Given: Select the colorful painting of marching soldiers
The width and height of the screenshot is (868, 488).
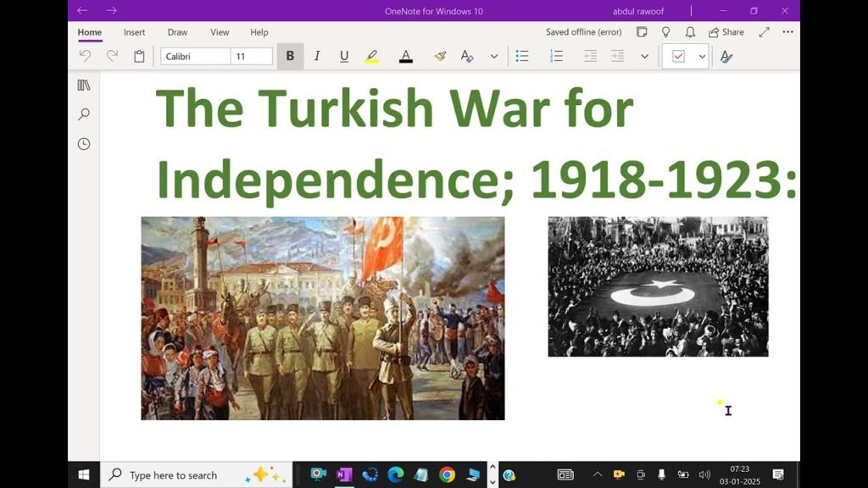Looking at the screenshot, I should [323, 319].
